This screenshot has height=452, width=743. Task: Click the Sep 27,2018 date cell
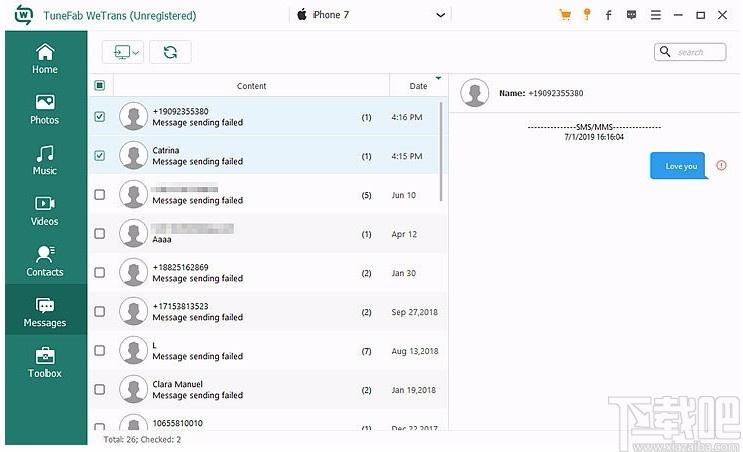click(414, 312)
